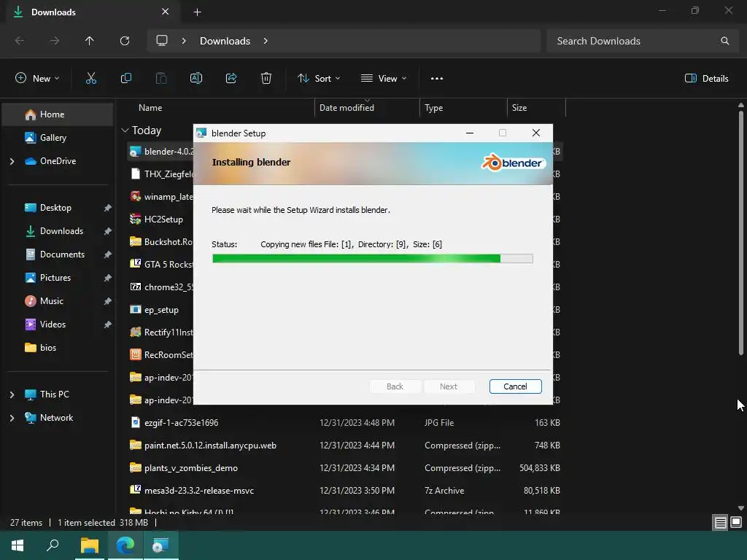
Task: Click the Forward navigation arrow in Explorer
Action: pyautogui.click(x=55, y=41)
